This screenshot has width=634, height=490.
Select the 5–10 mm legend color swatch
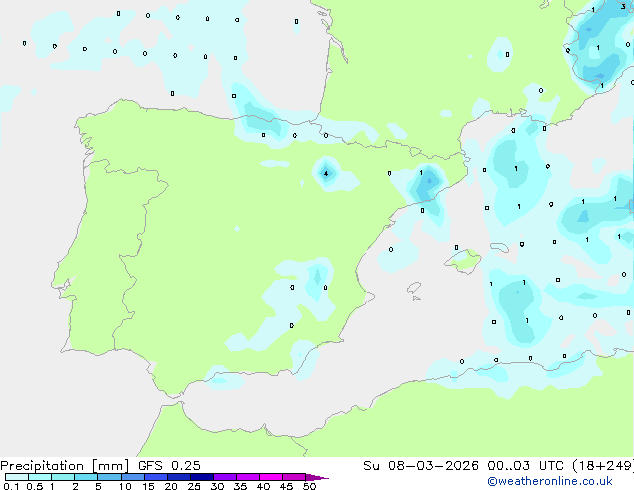click(x=109, y=477)
